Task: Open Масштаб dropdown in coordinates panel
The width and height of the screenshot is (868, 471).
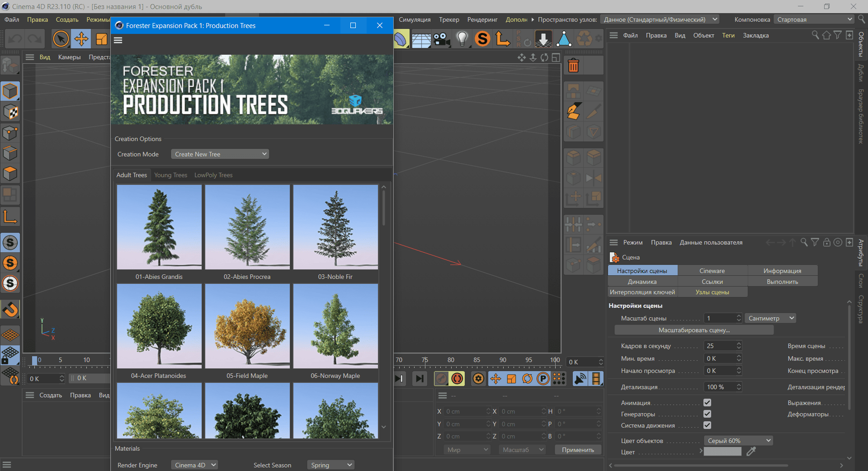Action: pyautogui.click(x=522, y=450)
